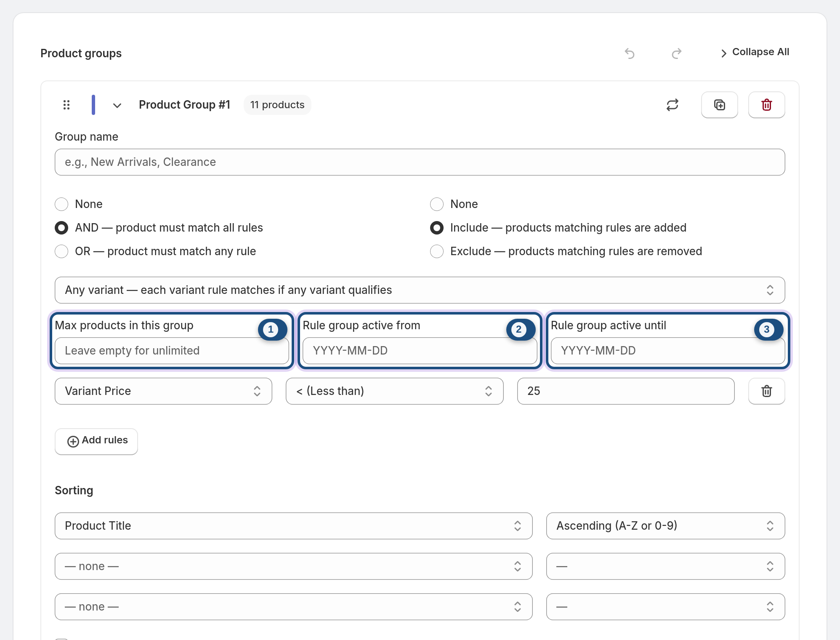Open the third sort direction dropdown
Screen dimensions: 840x640
coord(666,607)
